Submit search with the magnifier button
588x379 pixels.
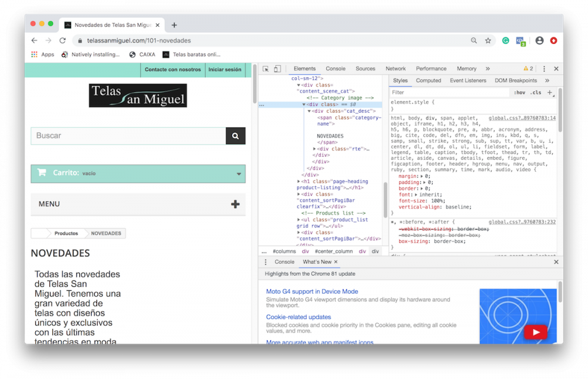point(236,136)
